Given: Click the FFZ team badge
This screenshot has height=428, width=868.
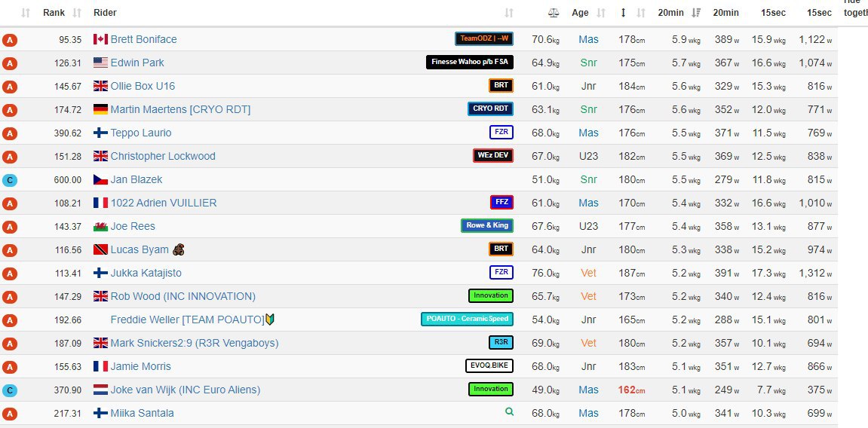Looking at the screenshot, I should [501, 203].
